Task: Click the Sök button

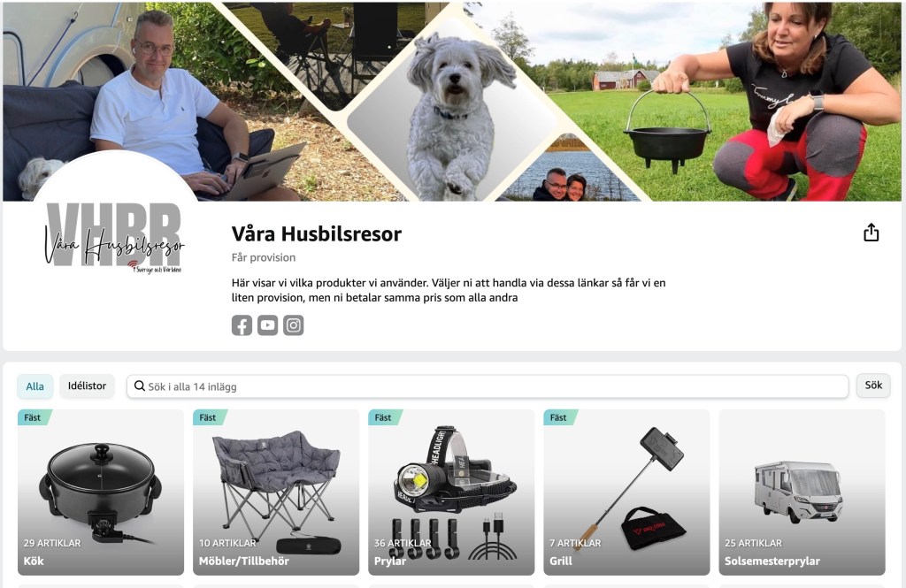Action: (873, 386)
